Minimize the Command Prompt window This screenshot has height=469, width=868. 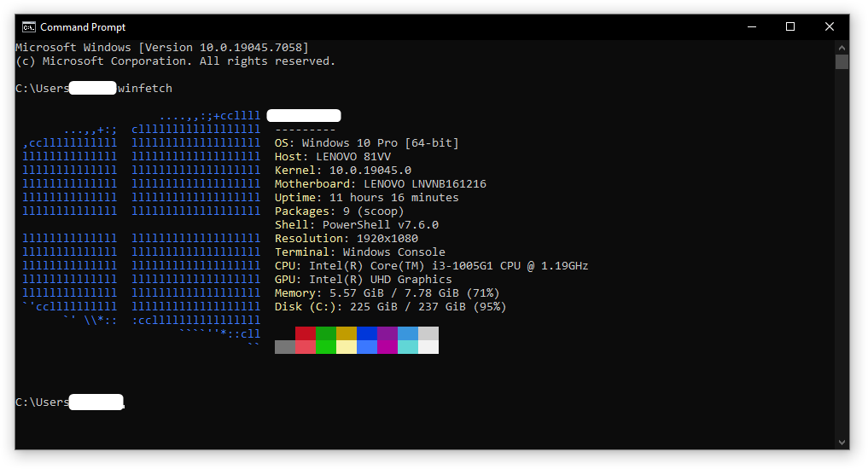tap(752, 27)
